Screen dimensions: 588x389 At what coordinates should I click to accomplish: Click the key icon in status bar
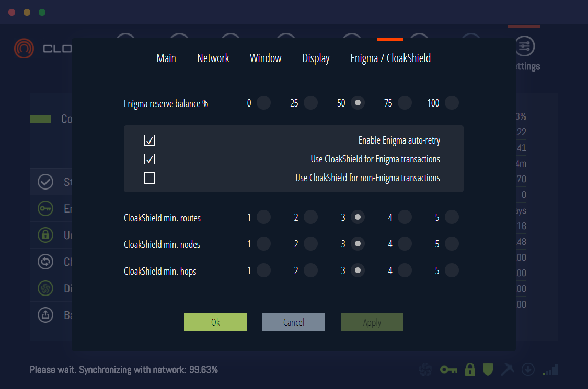coord(448,370)
